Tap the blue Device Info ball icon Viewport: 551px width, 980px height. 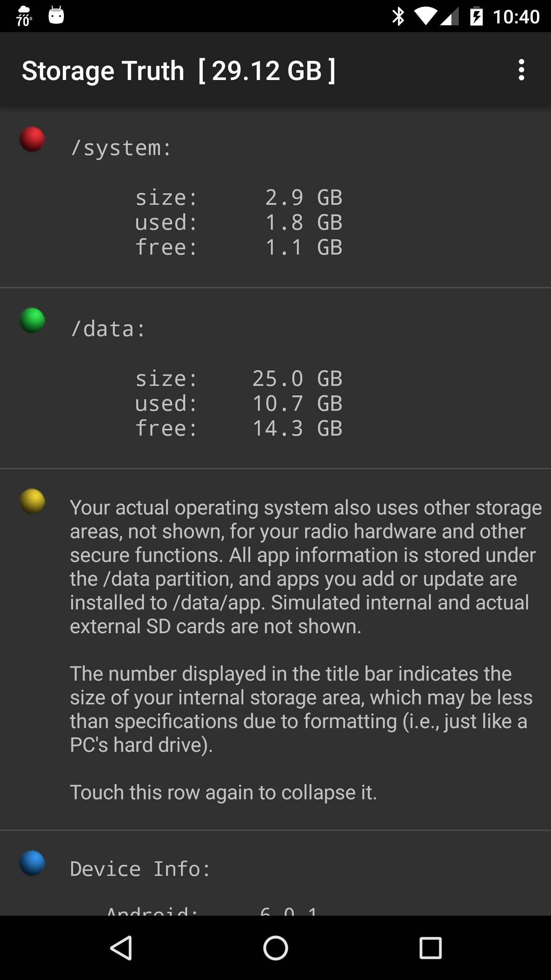[32, 863]
